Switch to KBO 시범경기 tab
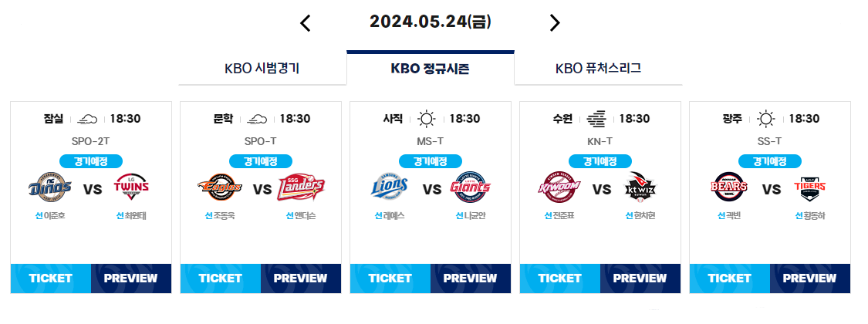The image size is (868, 324). pyautogui.click(x=262, y=69)
